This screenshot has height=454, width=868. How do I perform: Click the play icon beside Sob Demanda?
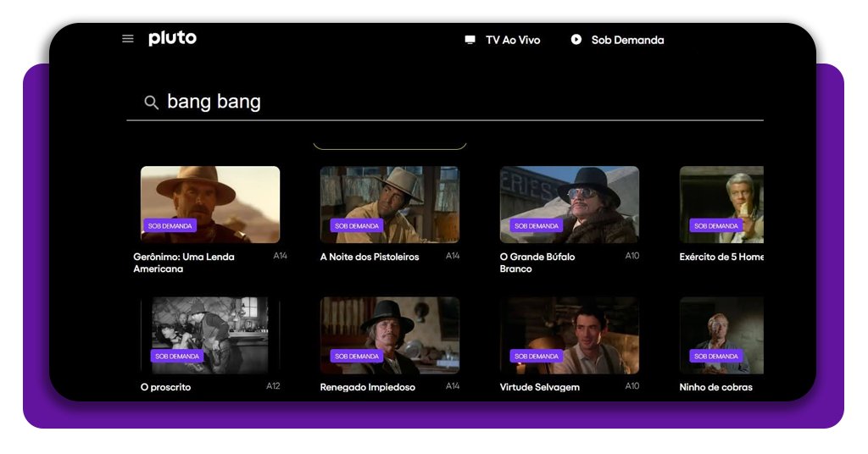[x=576, y=40]
